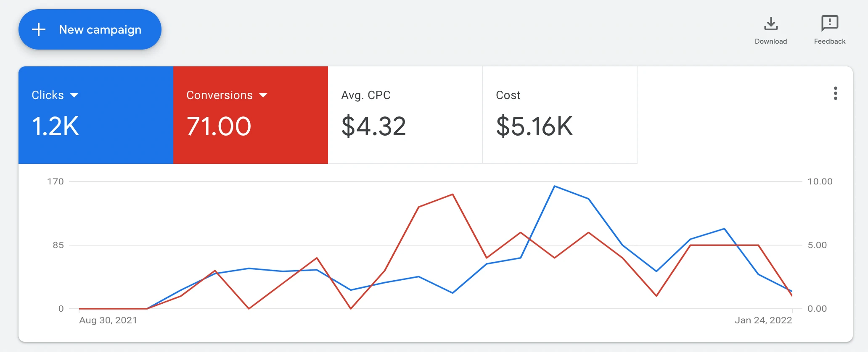Select the Cost metric card

click(x=560, y=115)
